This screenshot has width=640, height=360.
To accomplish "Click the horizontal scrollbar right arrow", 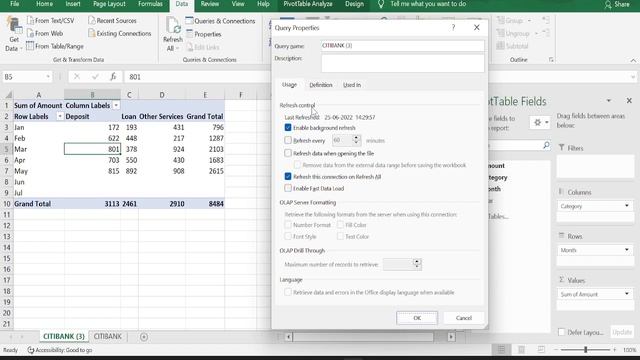I will [451, 337].
